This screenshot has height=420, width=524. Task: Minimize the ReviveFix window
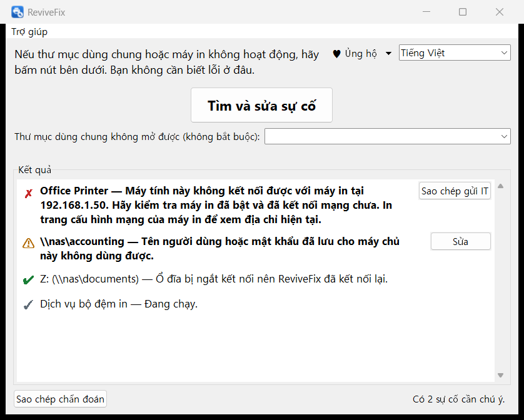(x=426, y=12)
